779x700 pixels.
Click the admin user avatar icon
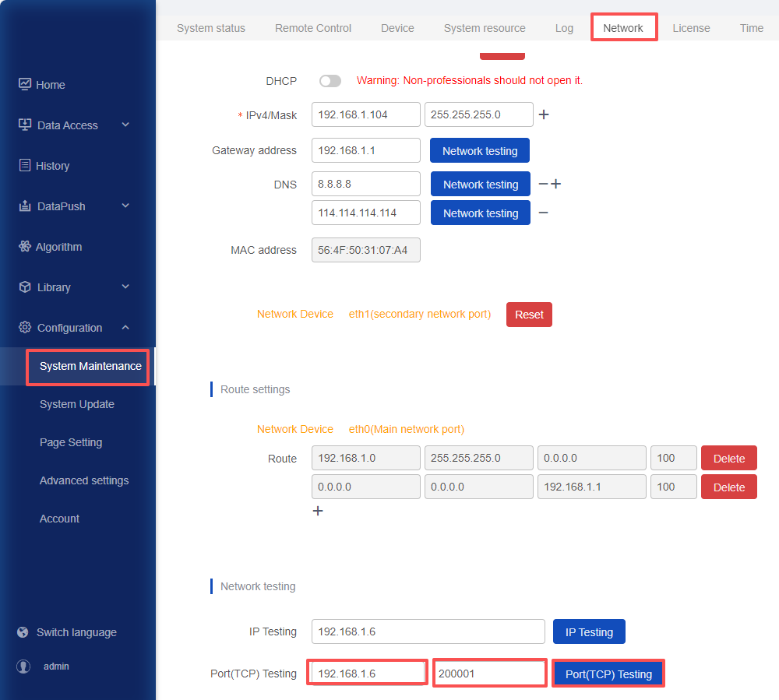24,667
